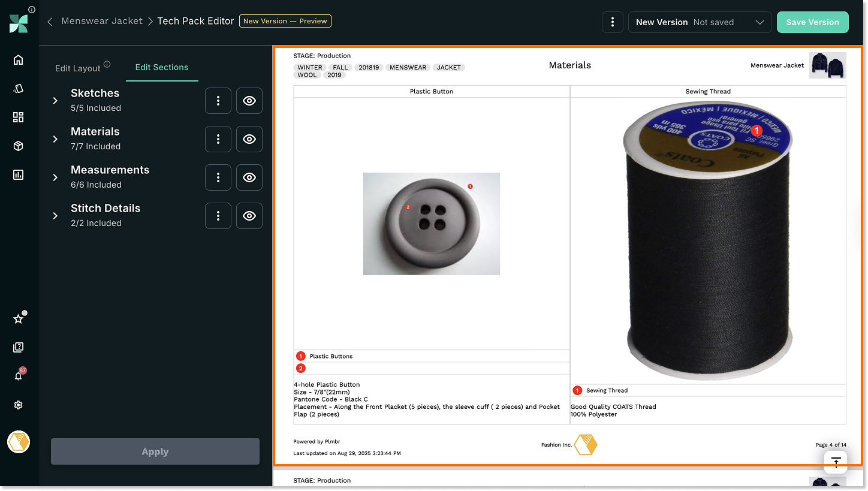Click the Save Version button
This screenshot has width=868, height=491.
coord(812,22)
